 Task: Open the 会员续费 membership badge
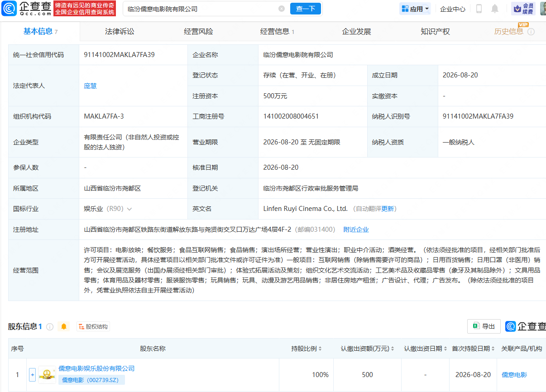click(523, 9)
